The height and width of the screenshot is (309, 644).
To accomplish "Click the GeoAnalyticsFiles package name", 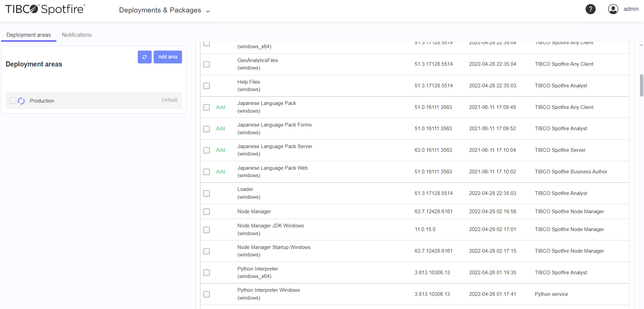I will pyautogui.click(x=258, y=60).
